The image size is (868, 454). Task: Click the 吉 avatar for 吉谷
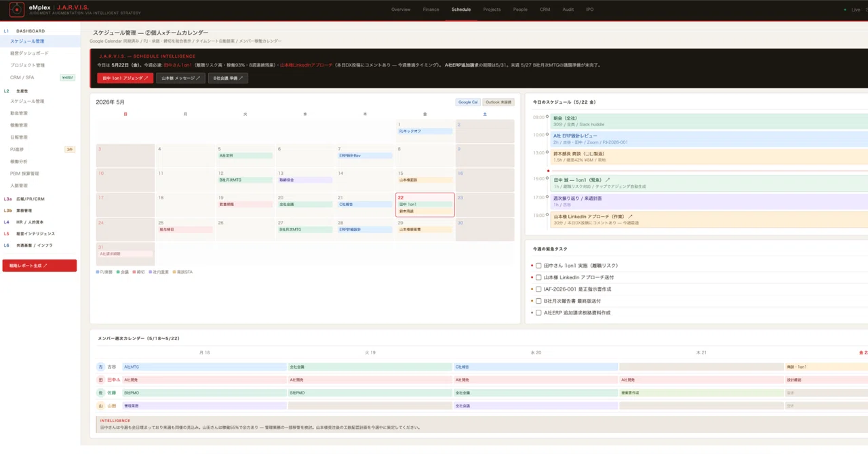(101, 367)
